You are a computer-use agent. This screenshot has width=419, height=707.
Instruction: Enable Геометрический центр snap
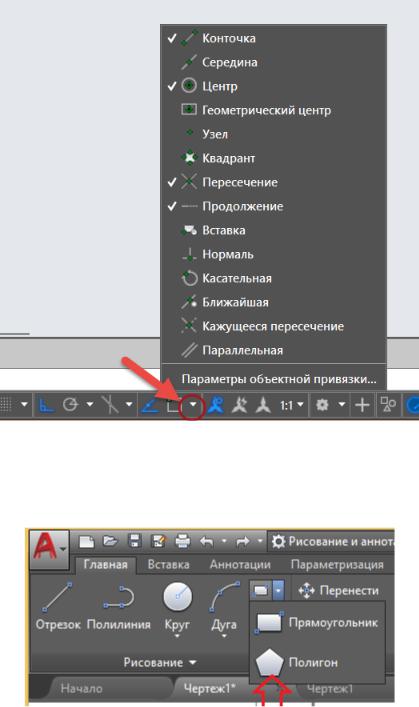[x=273, y=110]
